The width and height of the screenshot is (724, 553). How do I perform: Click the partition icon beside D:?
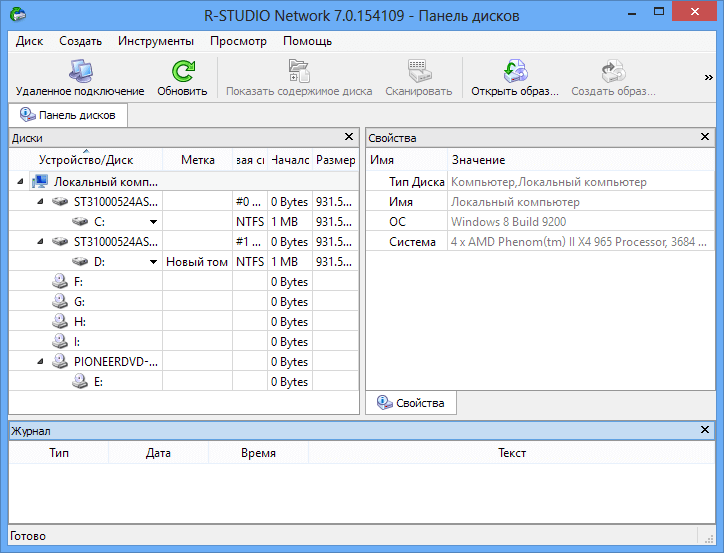pos(80,262)
